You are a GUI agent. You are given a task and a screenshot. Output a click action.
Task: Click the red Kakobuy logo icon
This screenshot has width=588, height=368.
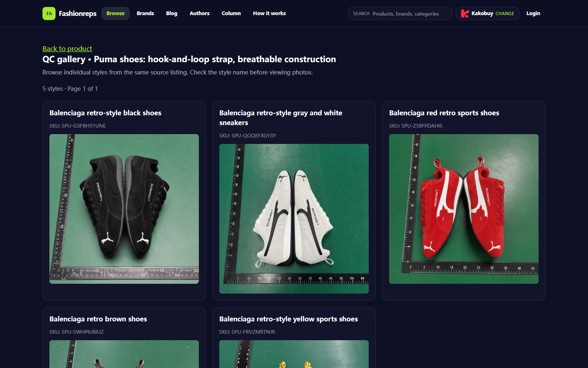click(x=465, y=13)
